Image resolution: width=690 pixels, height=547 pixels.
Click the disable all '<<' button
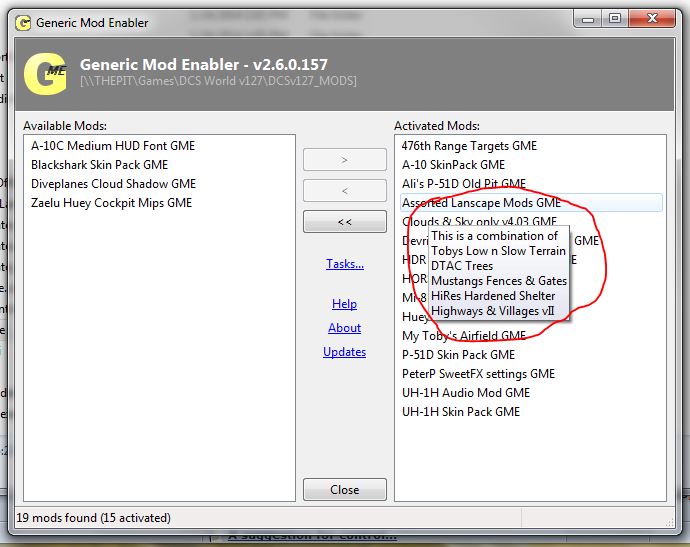(x=345, y=221)
